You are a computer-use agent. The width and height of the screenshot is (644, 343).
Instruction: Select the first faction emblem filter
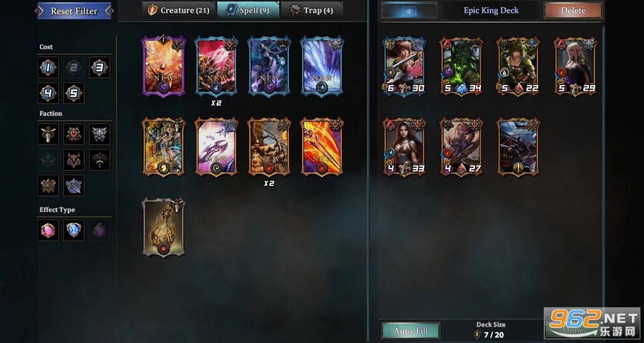(x=48, y=134)
